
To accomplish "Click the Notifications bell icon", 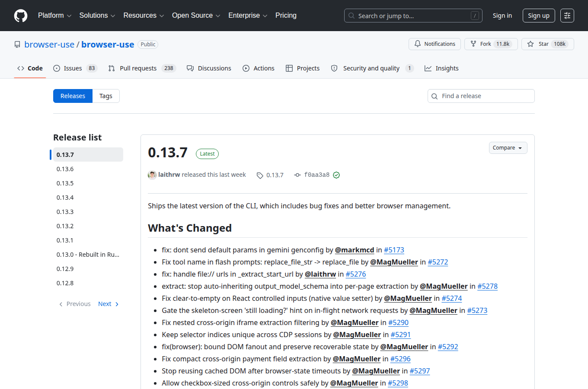I will (x=418, y=44).
